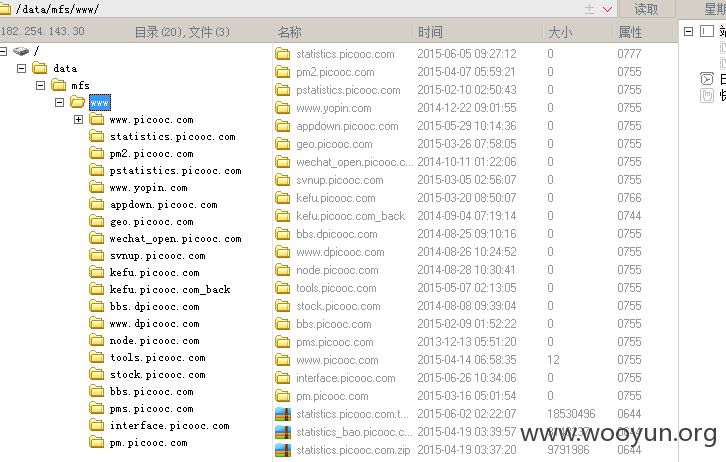Image resolution: width=726 pixels, height=462 pixels.
Task: Click the 0744 attribute value
Action: click(x=629, y=216)
